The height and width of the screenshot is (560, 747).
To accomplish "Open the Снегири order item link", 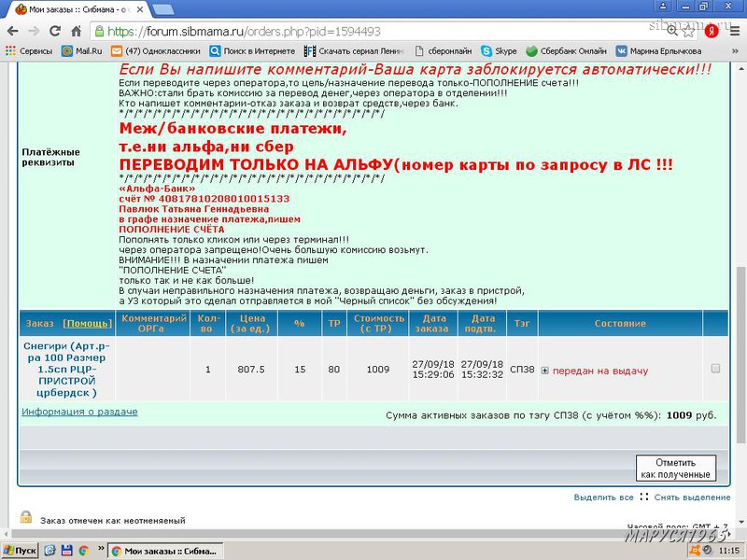I will click(x=66, y=369).
